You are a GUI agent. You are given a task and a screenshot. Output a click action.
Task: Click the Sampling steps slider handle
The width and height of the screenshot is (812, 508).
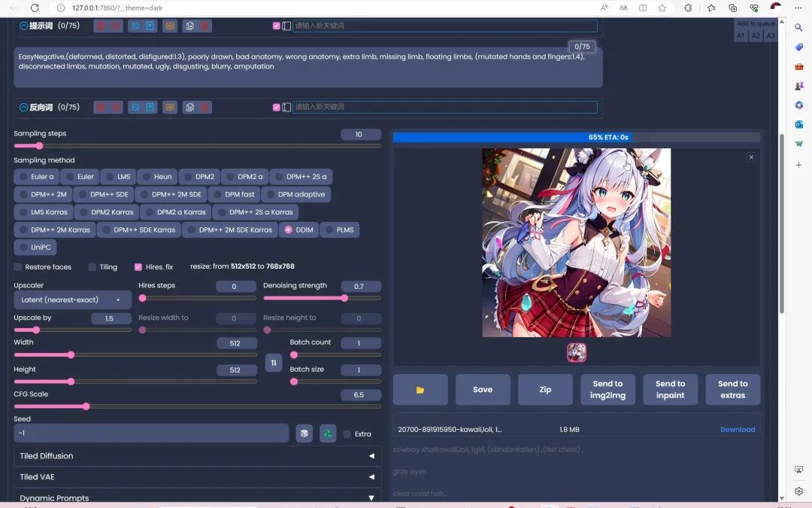[x=39, y=146]
